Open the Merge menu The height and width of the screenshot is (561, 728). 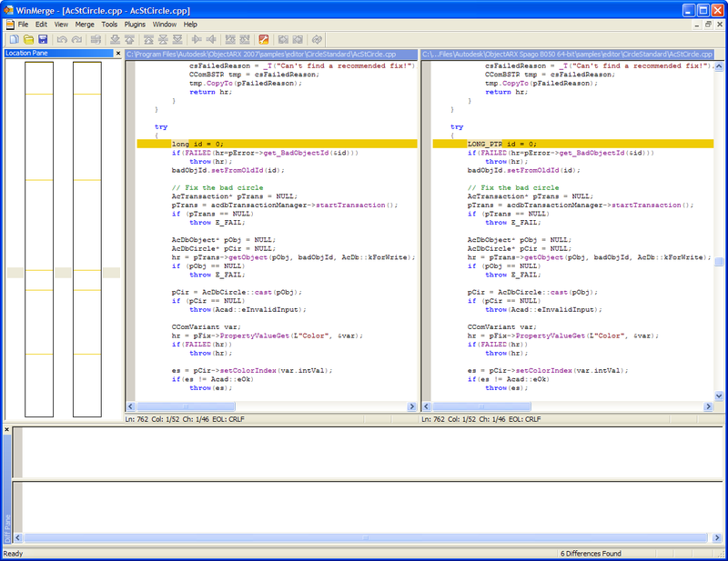[x=85, y=25]
